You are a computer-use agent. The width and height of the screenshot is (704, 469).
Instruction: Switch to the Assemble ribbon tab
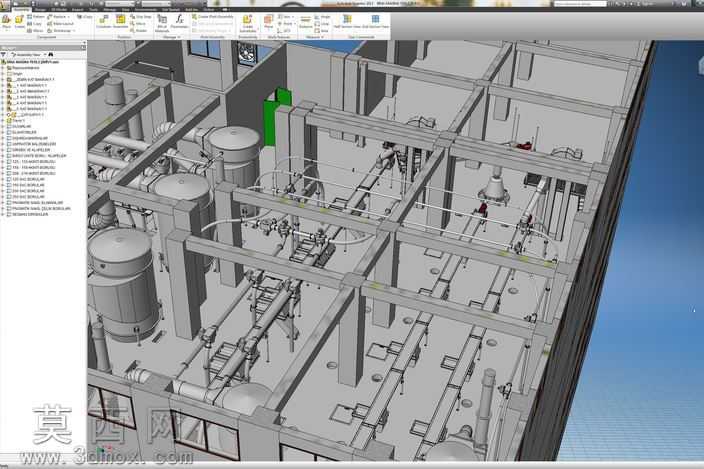[21, 9]
